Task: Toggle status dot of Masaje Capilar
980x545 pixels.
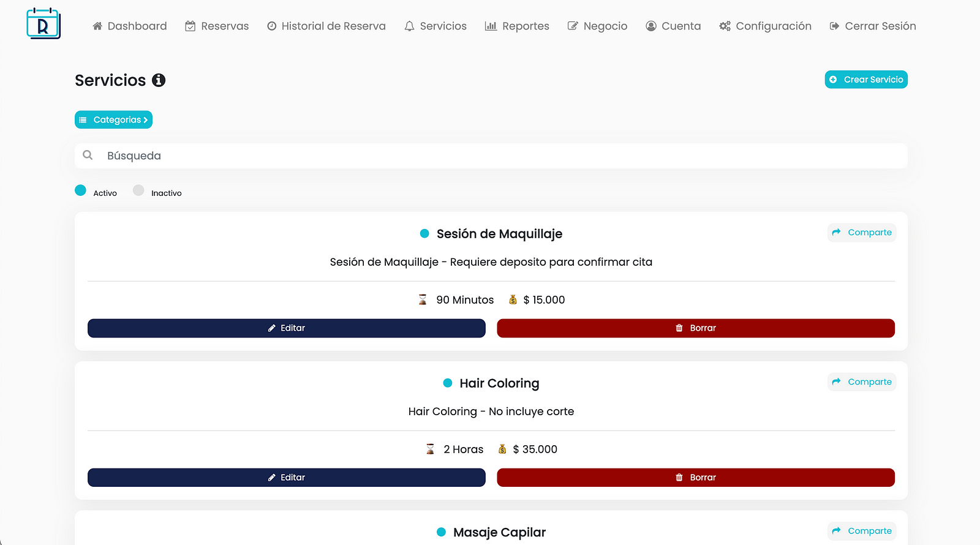Action: [x=441, y=532]
